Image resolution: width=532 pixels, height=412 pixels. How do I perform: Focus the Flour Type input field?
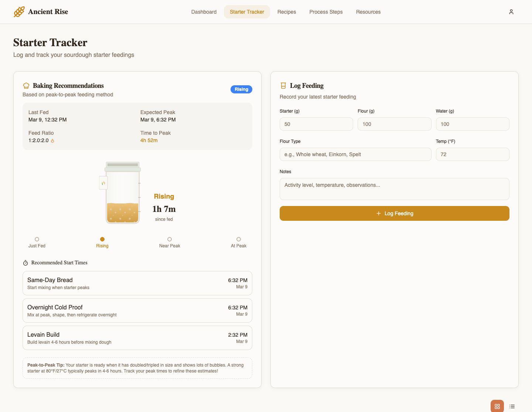pyautogui.click(x=355, y=154)
